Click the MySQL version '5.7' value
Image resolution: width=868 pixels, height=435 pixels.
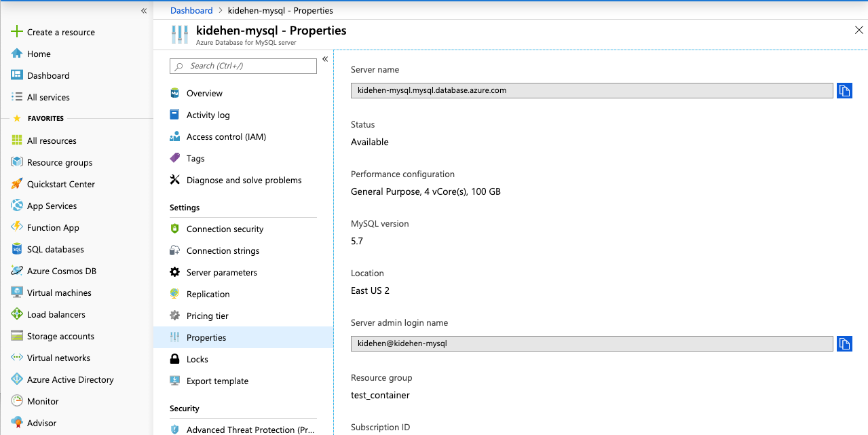[x=357, y=241]
